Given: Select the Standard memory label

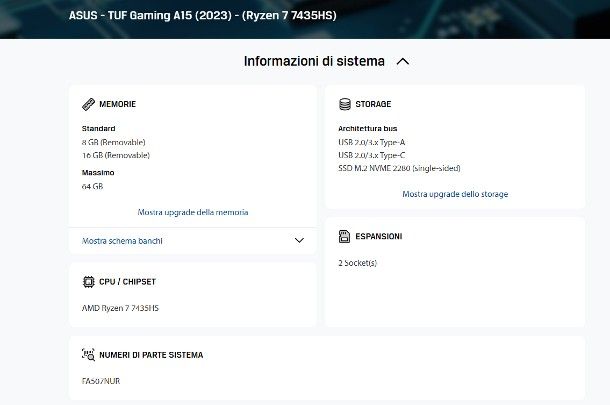Looking at the screenshot, I should click(x=98, y=128).
